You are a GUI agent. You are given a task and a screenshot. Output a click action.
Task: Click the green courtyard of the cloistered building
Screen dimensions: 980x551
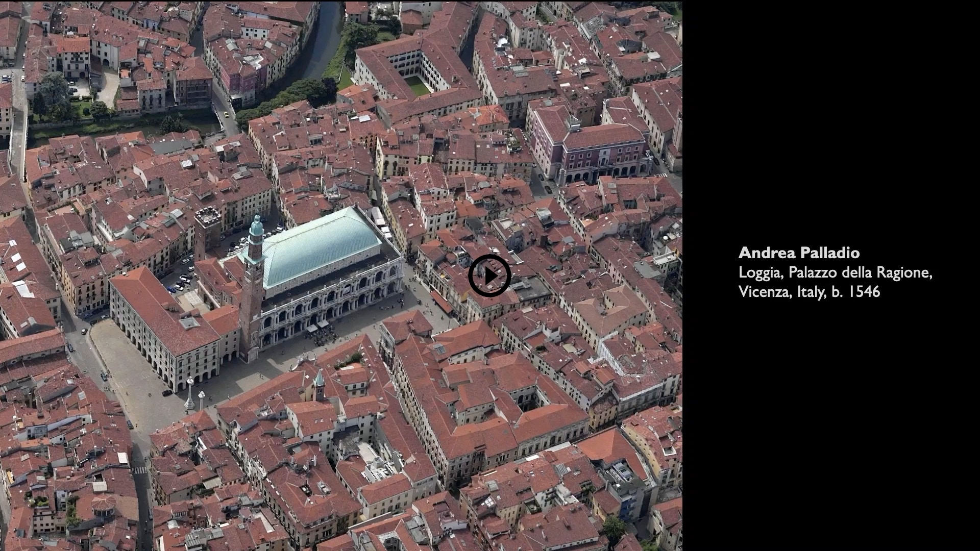tap(419, 86)
